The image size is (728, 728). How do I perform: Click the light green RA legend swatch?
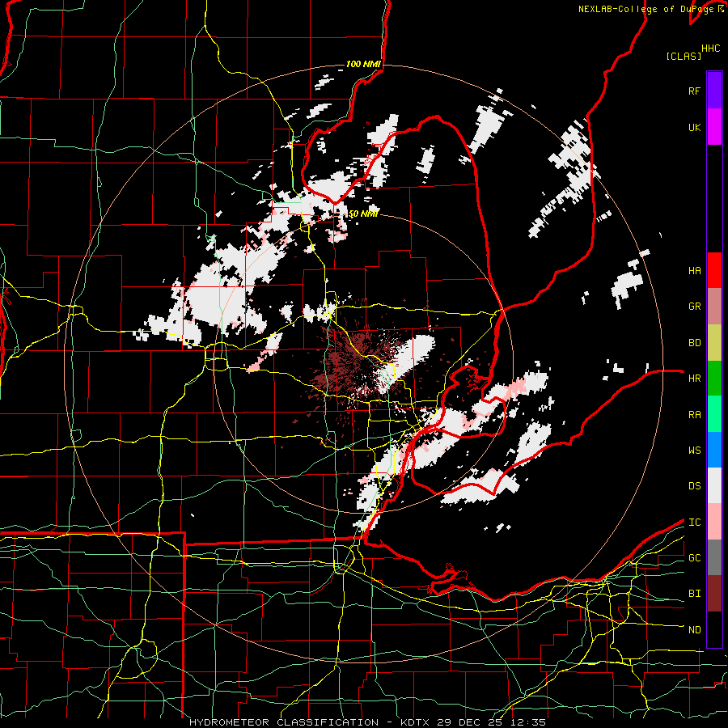point(714,414)
